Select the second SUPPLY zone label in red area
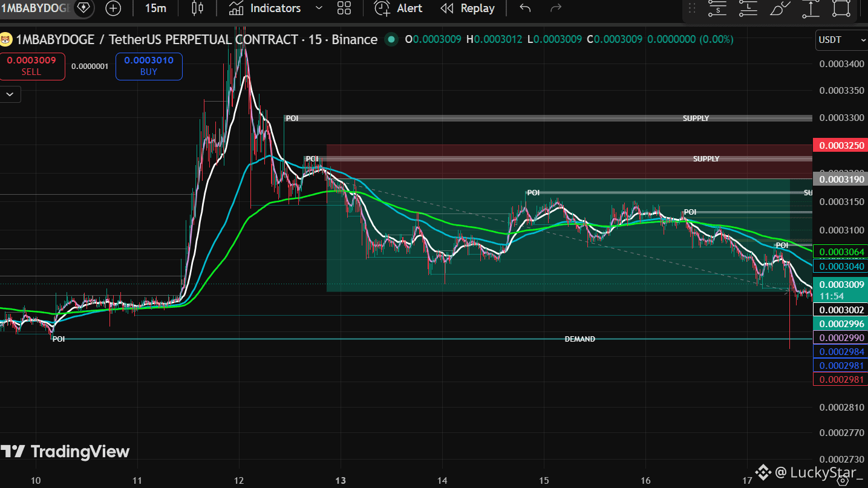 click(x=706, y=159)
